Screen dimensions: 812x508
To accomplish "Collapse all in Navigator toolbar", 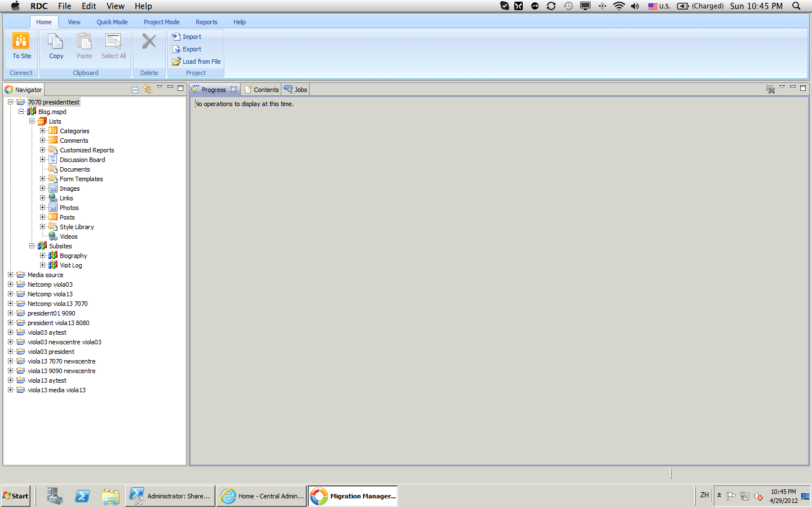I will pos(135,89).
